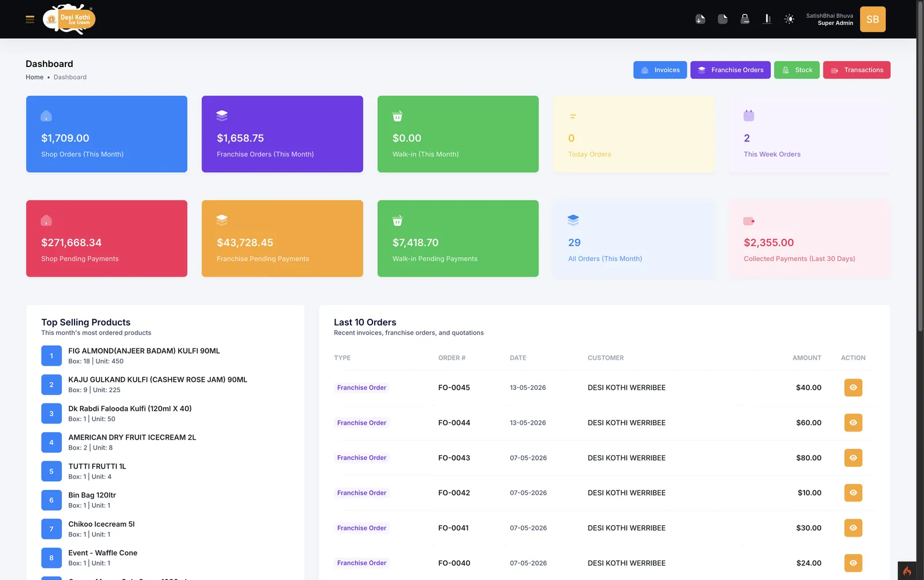Open the SB user avatar menu
The image size is (924, 580).
click(x=873, y=20)
